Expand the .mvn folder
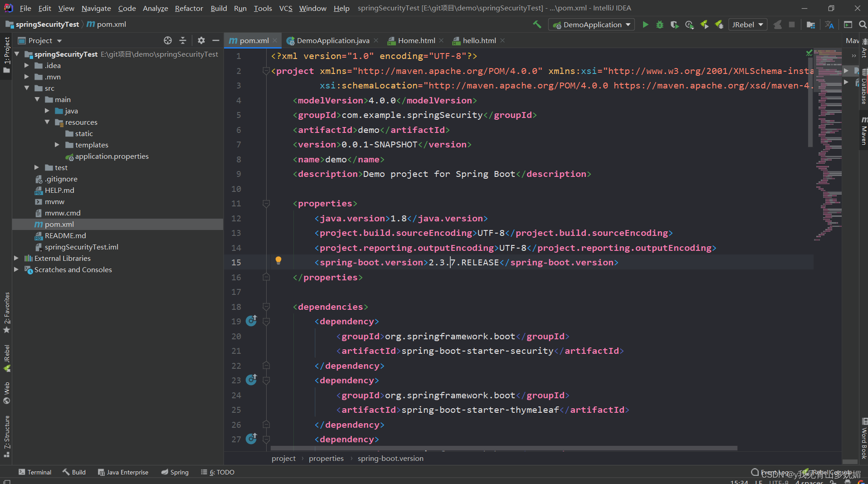 click(26, 77)
